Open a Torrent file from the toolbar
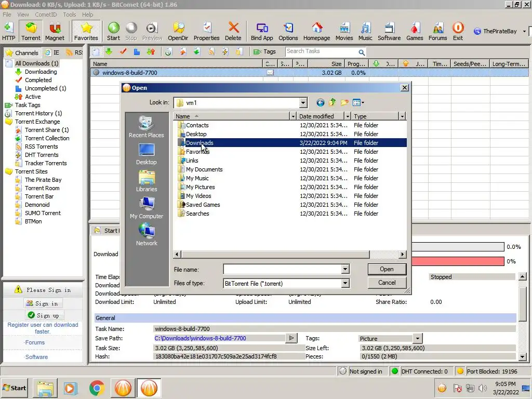The image size is (532, 399). point(31,31)
